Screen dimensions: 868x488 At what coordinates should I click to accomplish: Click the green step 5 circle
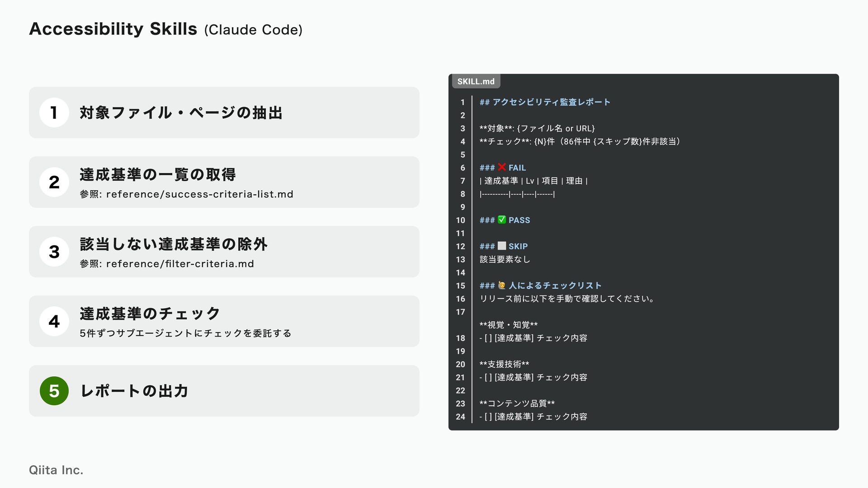[54, 391]
